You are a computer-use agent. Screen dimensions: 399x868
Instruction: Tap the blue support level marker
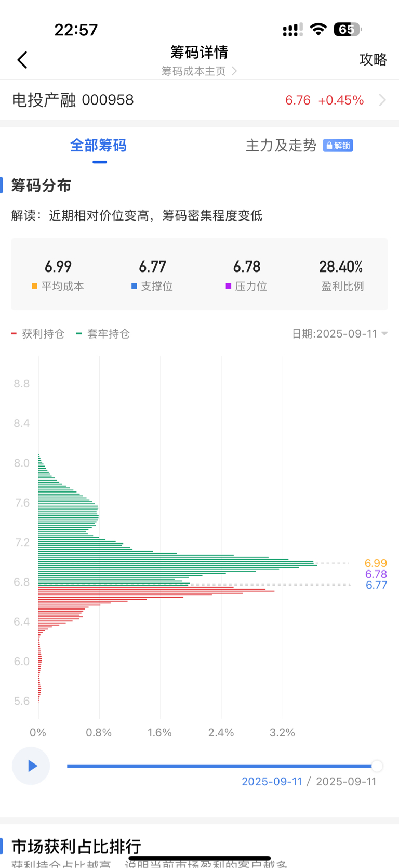pyautogui.click(x=134, y=286)
